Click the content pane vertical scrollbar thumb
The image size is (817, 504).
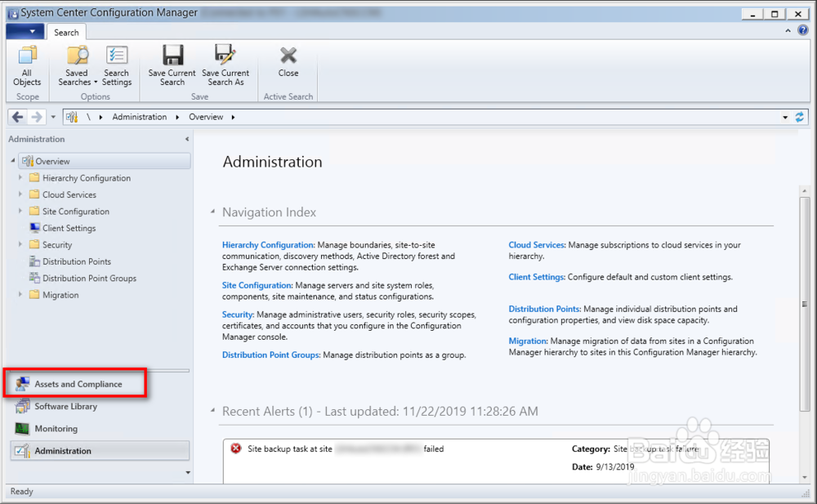[805, 304]
